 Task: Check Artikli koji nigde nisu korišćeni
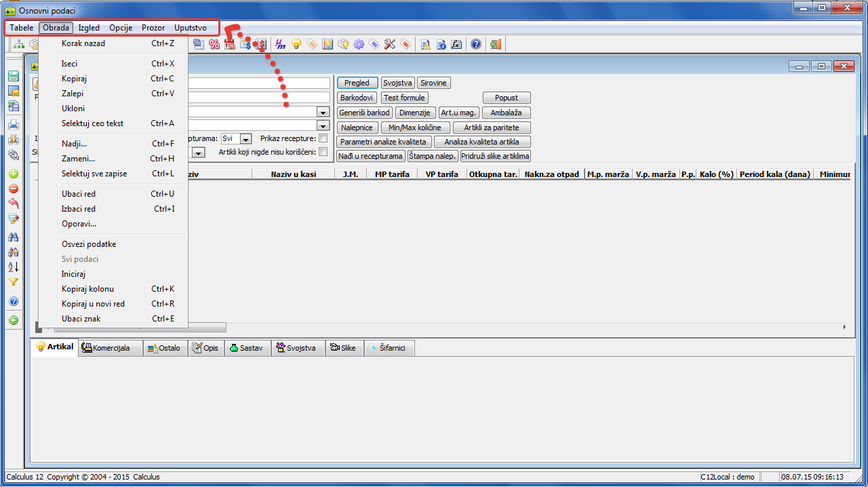click(323, 152)
